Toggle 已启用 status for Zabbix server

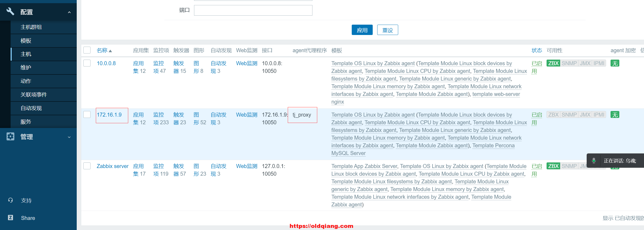537,170
